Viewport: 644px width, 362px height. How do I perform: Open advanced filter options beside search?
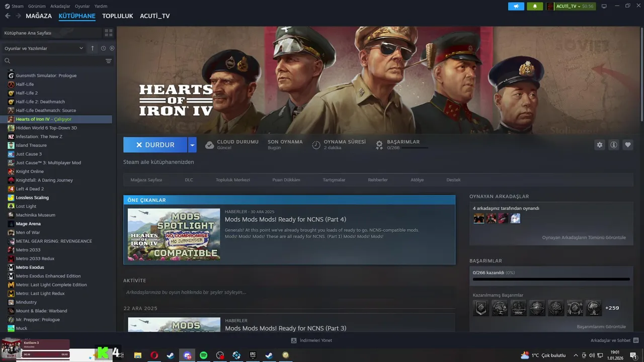(109, 61)
